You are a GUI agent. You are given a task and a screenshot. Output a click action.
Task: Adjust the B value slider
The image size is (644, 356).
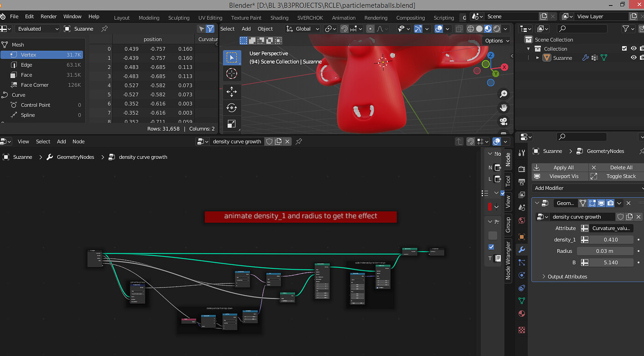611,263
